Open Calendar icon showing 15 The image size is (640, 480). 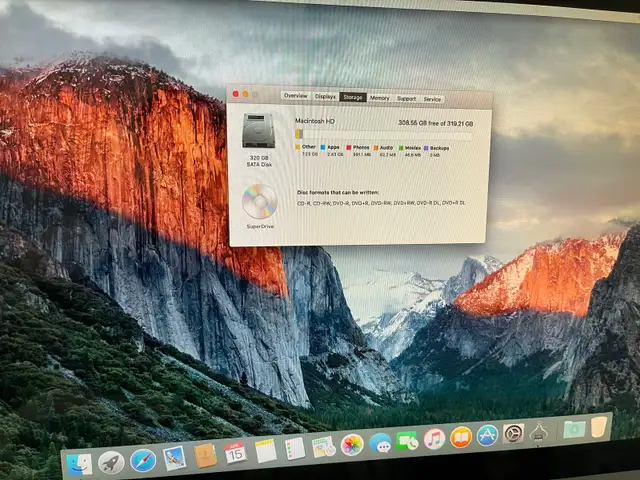(x=236, y=453)
